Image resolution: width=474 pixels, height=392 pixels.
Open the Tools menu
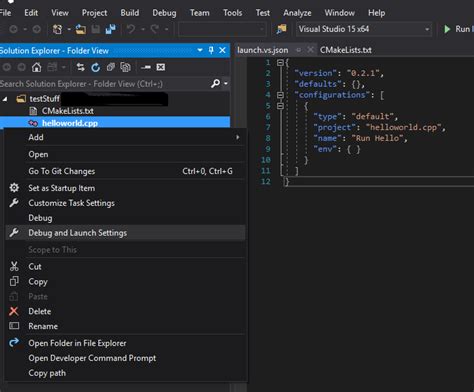click(x=233, y=13)
